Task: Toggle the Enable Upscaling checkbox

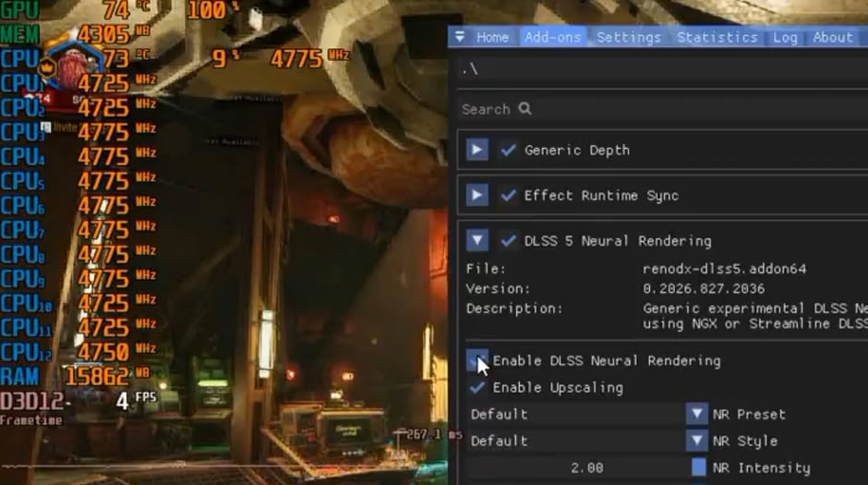Action: click(x=476, y=388)
